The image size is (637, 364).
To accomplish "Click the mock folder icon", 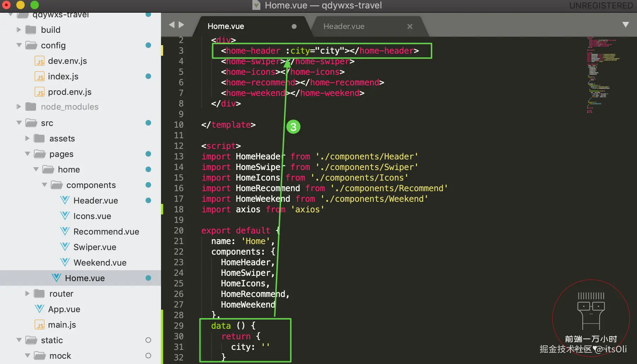I will (40, 356).
